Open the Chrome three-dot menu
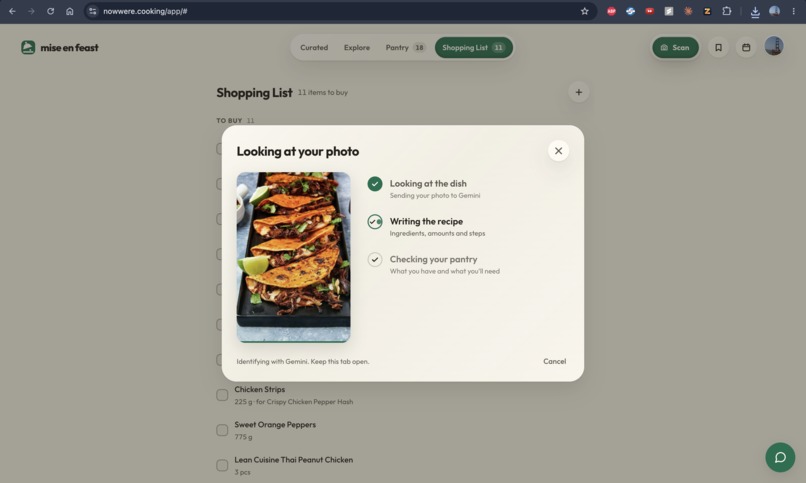 794,11
